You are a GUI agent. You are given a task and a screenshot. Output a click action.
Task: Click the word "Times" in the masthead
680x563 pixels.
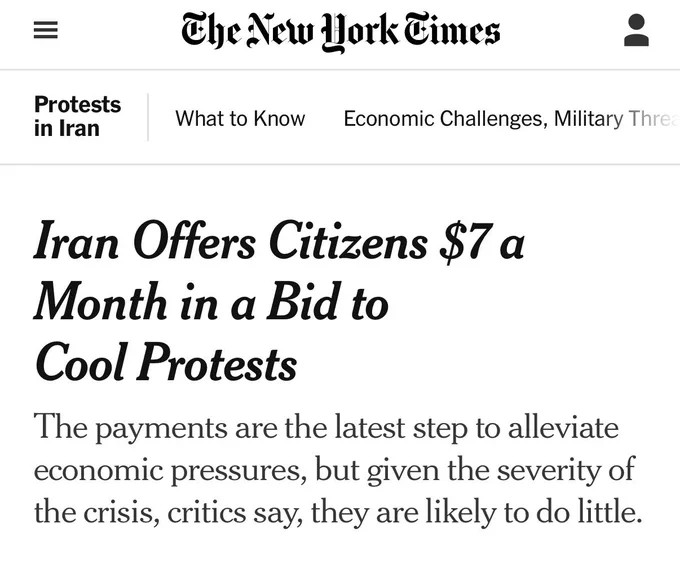click(x=449, y=32)
